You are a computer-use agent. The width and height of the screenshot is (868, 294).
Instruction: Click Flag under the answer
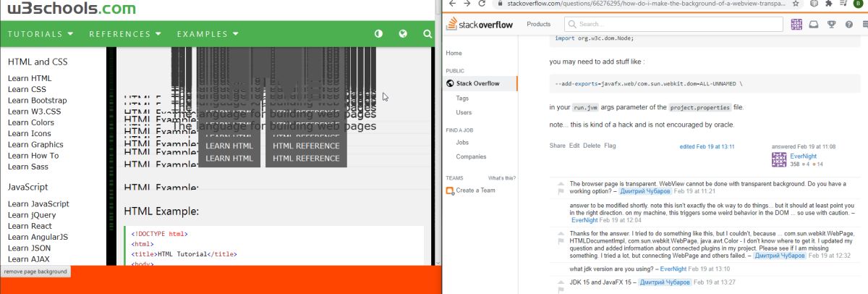pos(610,146)
